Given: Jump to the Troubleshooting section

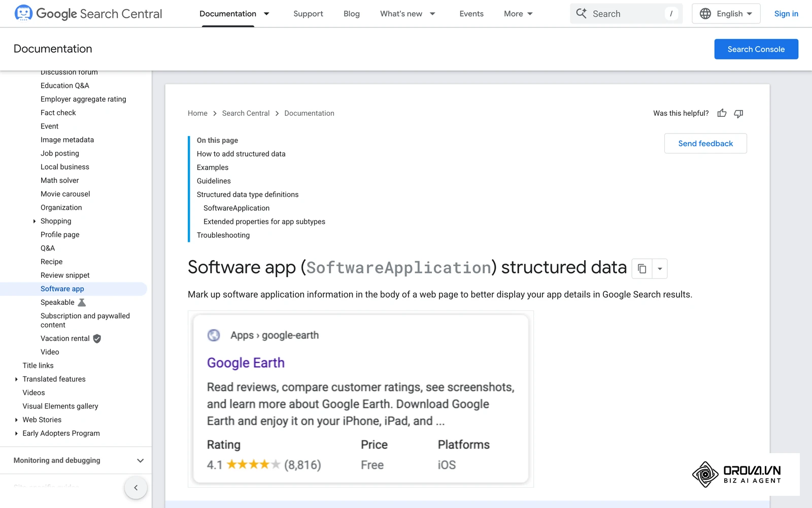Looking at the screenshot, I should (x=223, y=235).
